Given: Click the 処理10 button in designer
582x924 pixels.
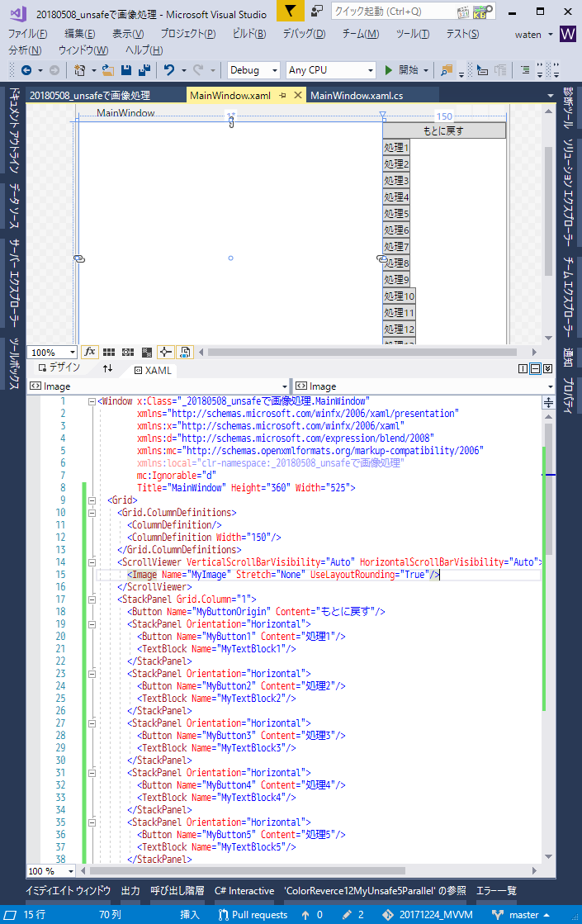Looking at the screenshot, I should (x=399, y=296).
